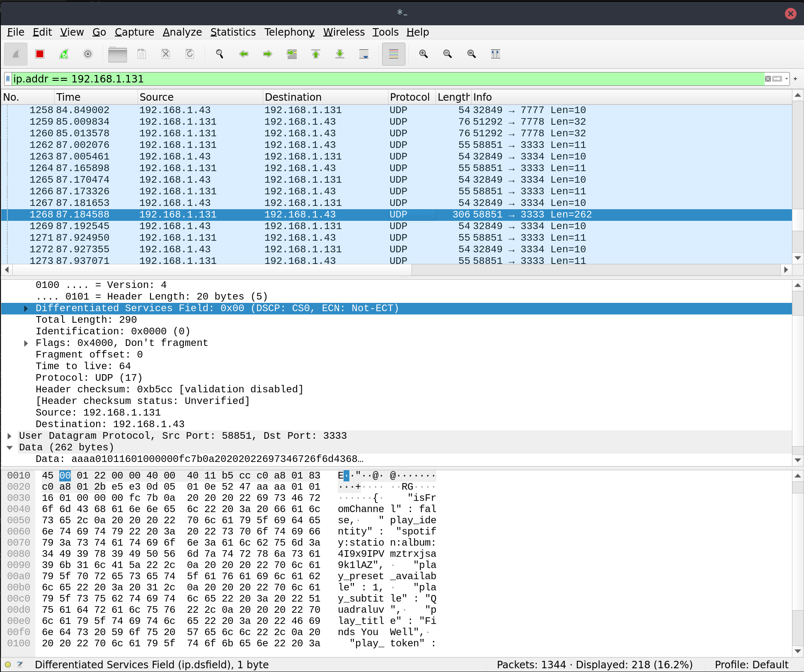Open capture file properties status icon
This screenshot has height=672, width=804.
point(20,665)
